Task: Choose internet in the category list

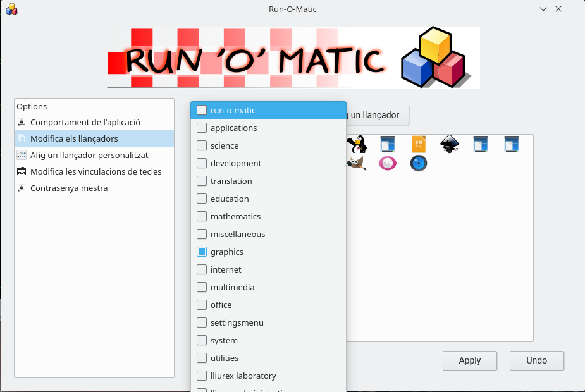Action: click(x=268, y=269)
